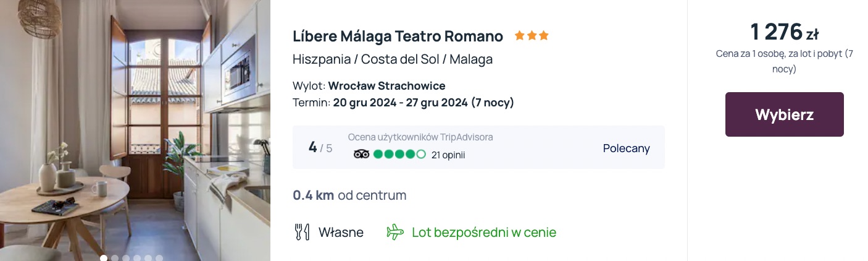Click the TripAdvisor owl logo

coord(361,155)
